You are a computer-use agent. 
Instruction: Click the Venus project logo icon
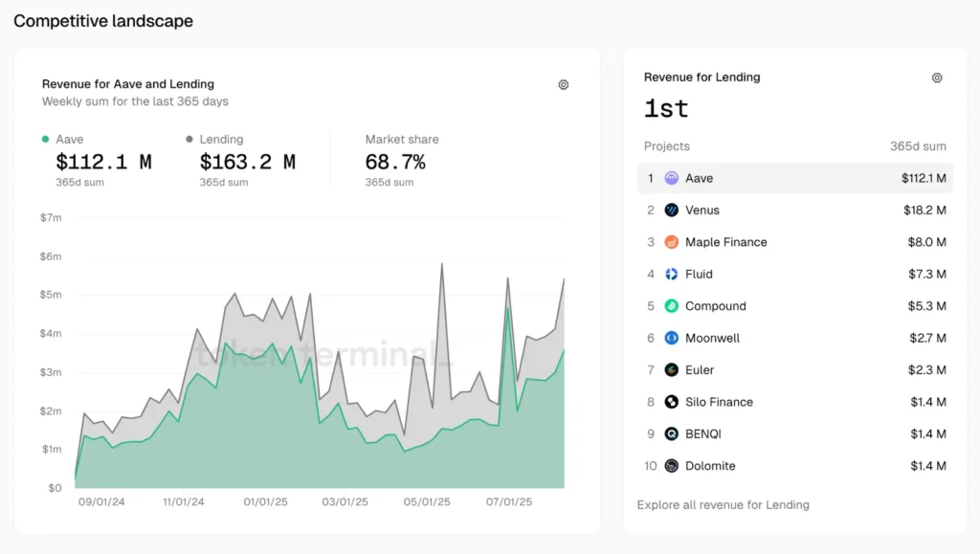[671, 210]
